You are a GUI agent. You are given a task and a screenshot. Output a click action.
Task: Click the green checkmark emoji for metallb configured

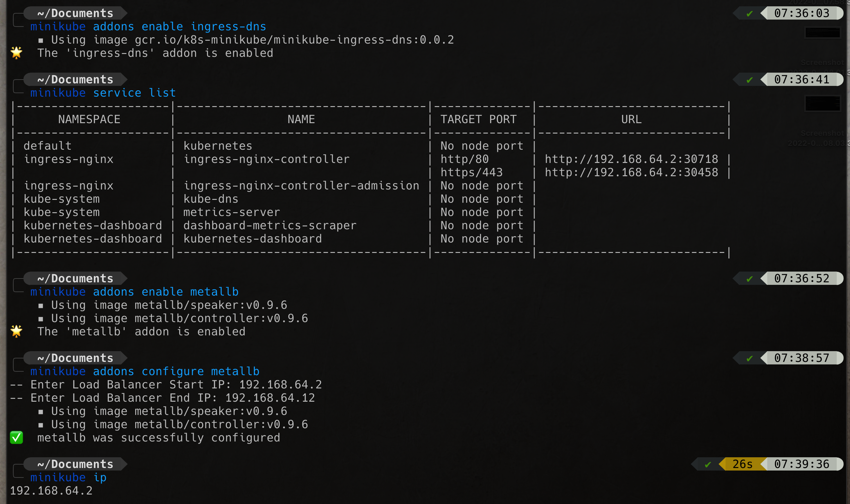click(x=16, y=437)
